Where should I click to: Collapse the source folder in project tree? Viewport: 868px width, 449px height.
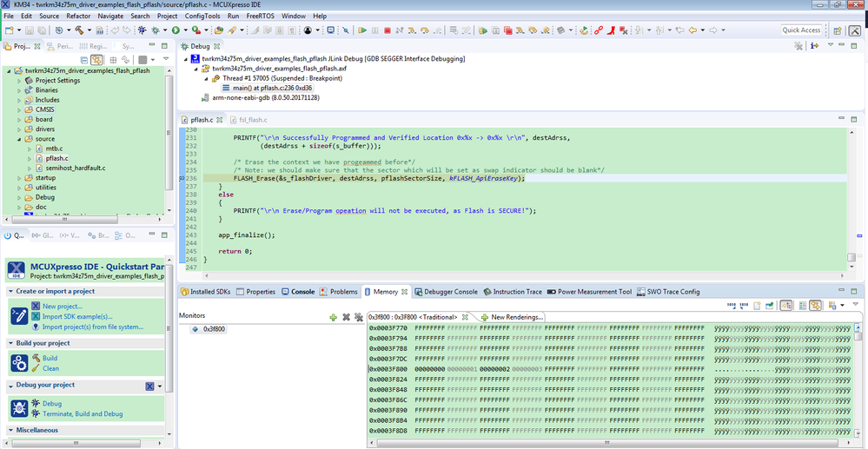(19, 139)
